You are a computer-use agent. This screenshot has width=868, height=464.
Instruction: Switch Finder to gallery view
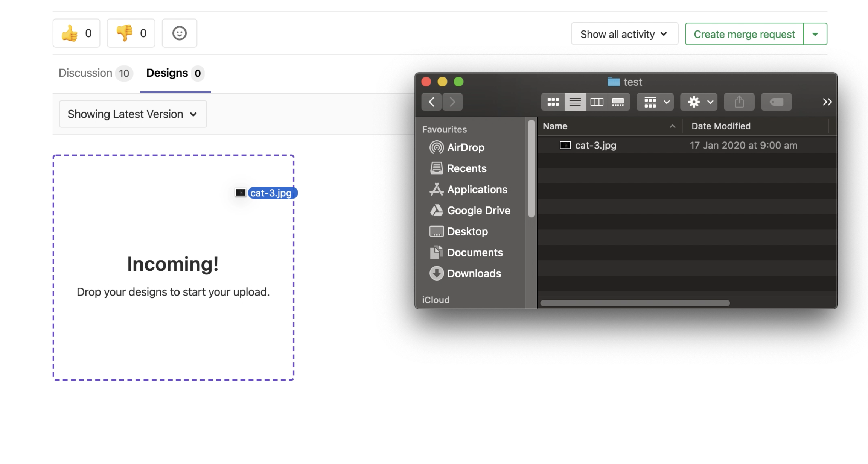point(618,102)
